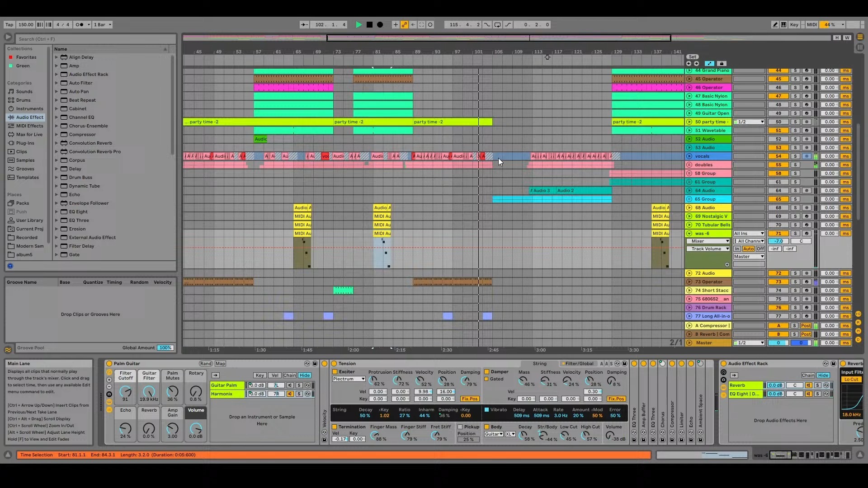Enable the computer MIDI keyboard icon
The width and height of the screenshot is (868, 488).
point(783,25)
